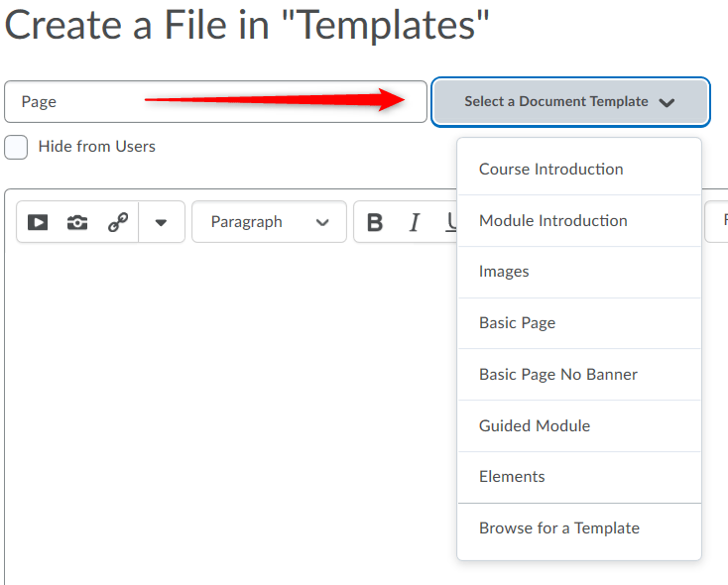Check the Hide from Users checkbox
This screenshot has height=585, width=728.
click(x=16, y=147)
